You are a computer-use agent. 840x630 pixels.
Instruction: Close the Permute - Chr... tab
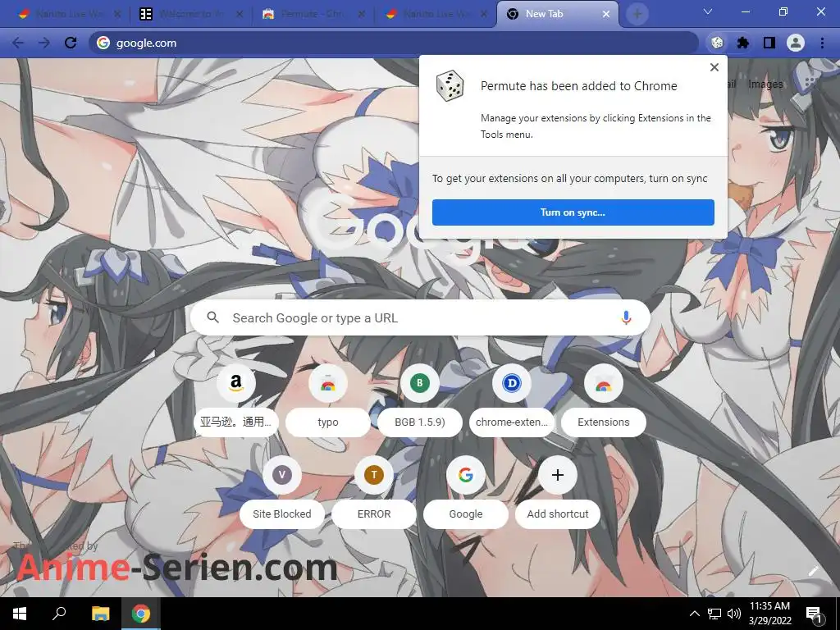pyautogui.click(x=362, y=14)
